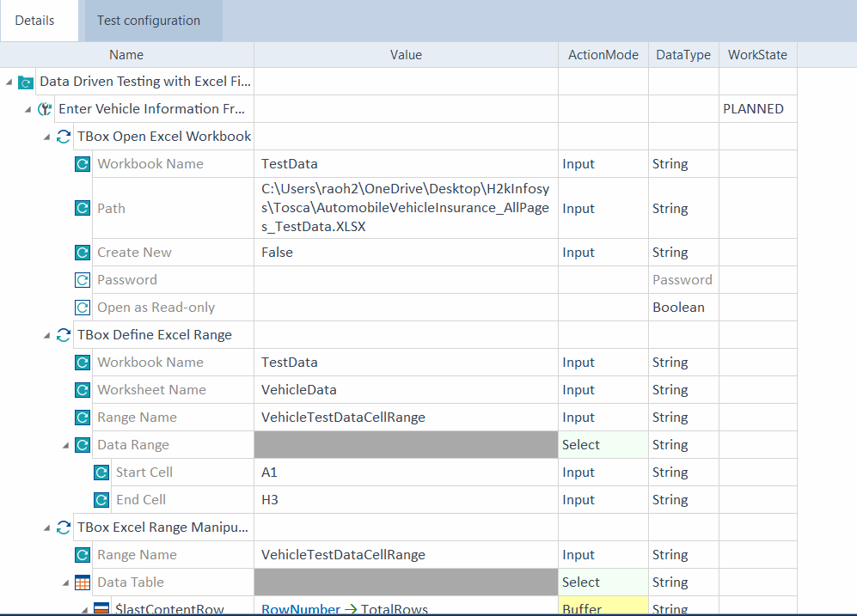
Task: Click the Start Cell attribute icon
Action: tap(101, 473)
